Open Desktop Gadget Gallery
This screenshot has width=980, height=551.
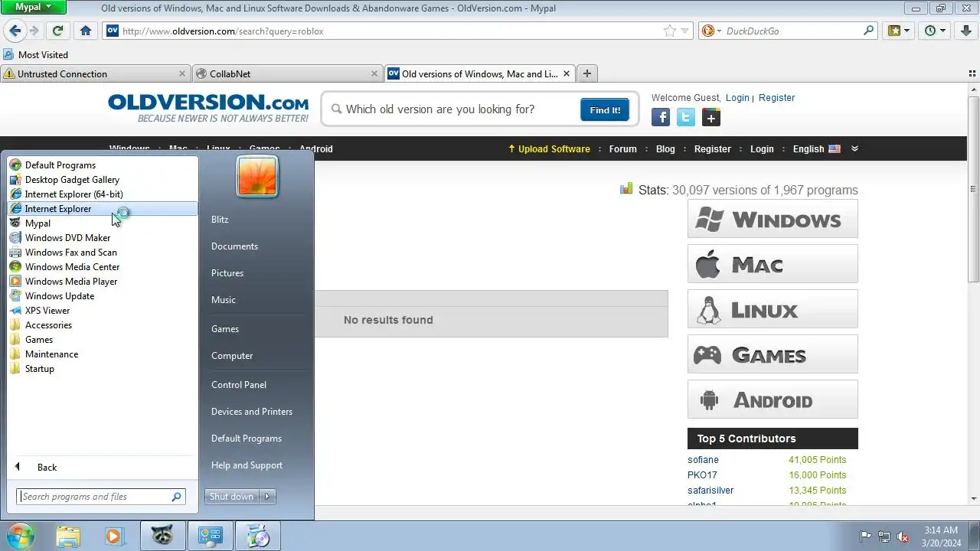tap(103, 180)
